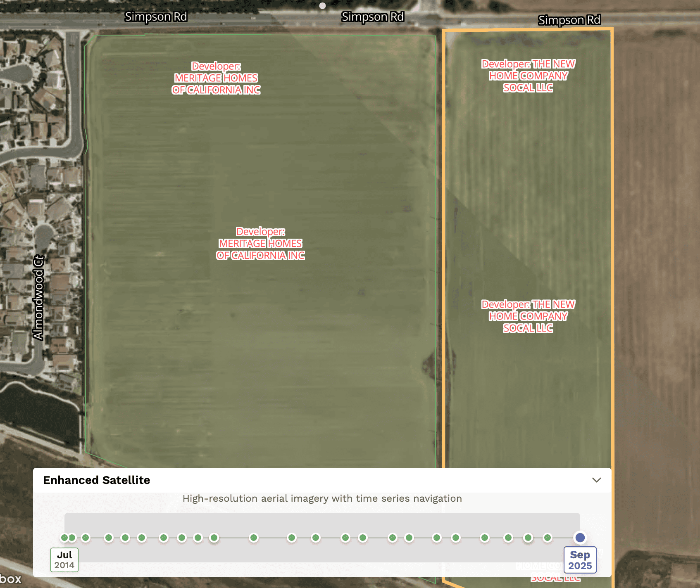The height and width of the screenshot is (588, 700).
Task: Select green dot just left of Sep 2025 handle
Action: pyautogui.click(x=548, y=538)
